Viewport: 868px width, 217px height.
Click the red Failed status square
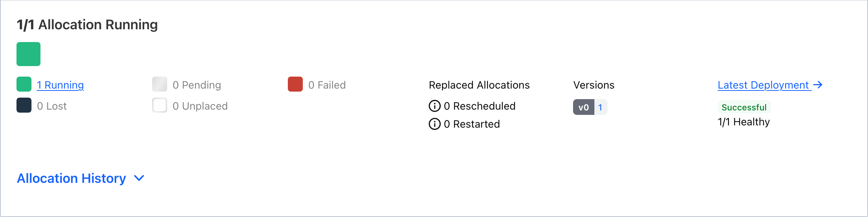pyautogui.click(x=295, y=84)
